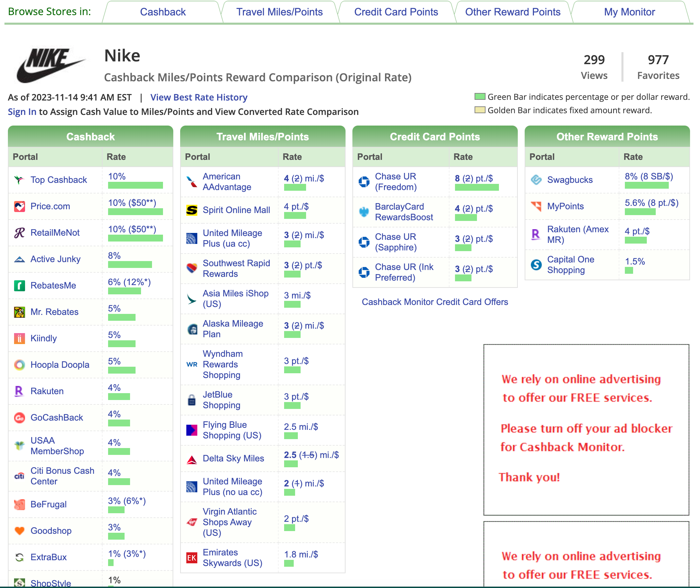Click the 5.6% (8 pt./$) MyPoints rate
This screenshot has height=588, width=700.
pyautogui.click(x=652, y=203)
